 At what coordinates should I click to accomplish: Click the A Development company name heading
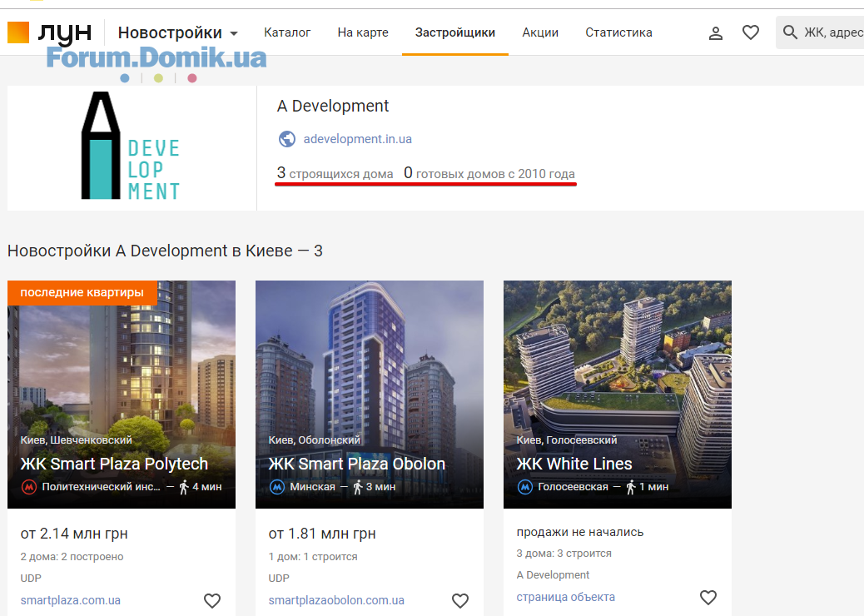tap(333, 106)
